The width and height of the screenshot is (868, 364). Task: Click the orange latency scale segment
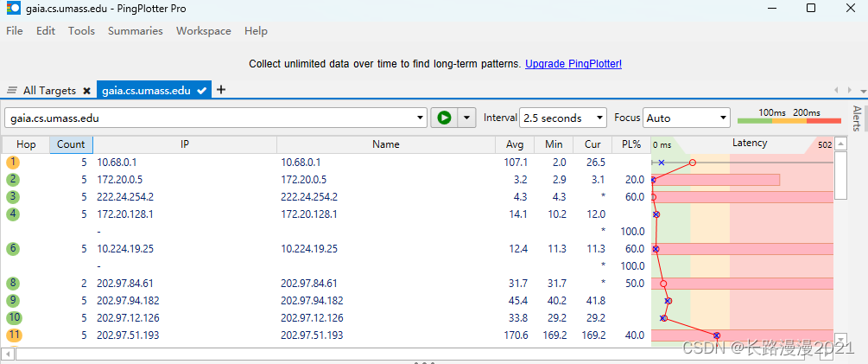point(789,121)
